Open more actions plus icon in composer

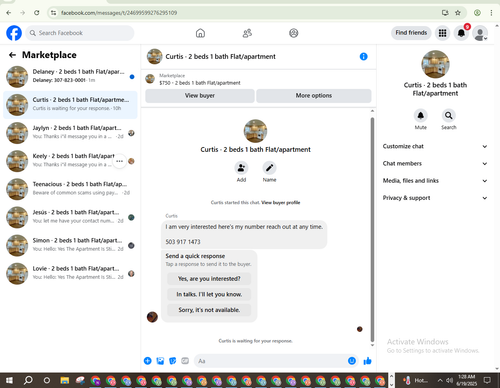[148, 361]
